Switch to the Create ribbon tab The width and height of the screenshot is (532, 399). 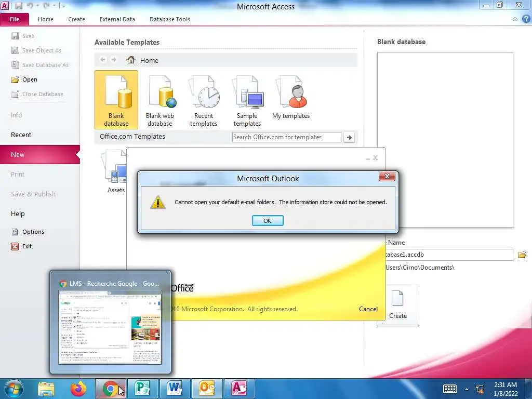tap(77, 19)
